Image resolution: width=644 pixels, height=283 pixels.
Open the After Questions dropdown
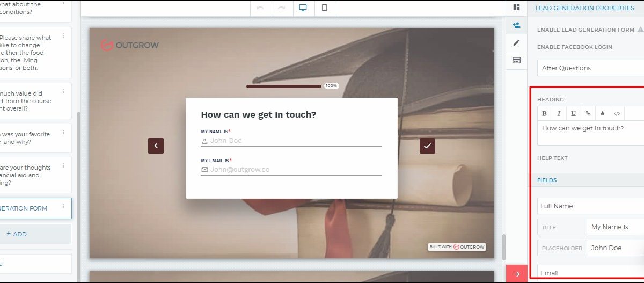(x=590, y=68)
